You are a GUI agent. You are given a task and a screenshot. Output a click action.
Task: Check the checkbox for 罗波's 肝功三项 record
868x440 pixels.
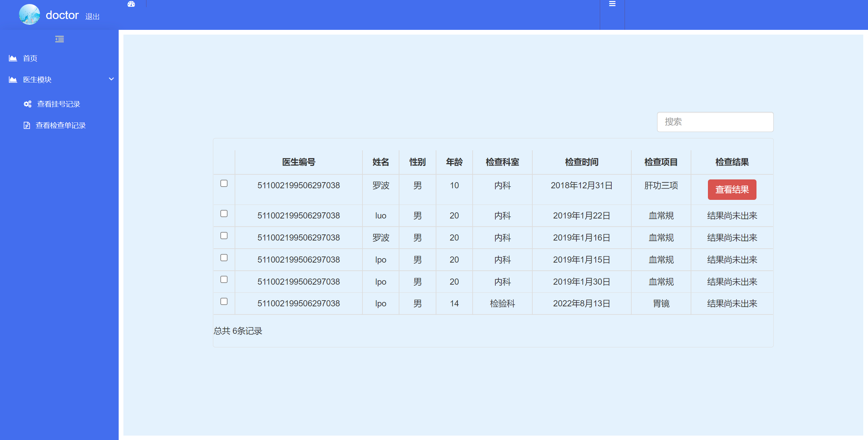click(224, 184)
